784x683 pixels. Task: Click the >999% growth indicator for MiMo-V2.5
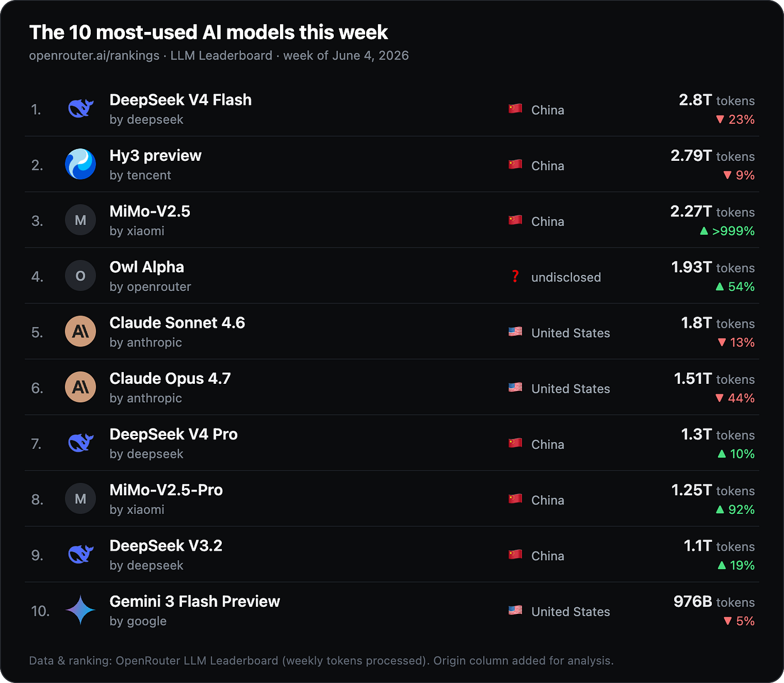pos(727,231)
